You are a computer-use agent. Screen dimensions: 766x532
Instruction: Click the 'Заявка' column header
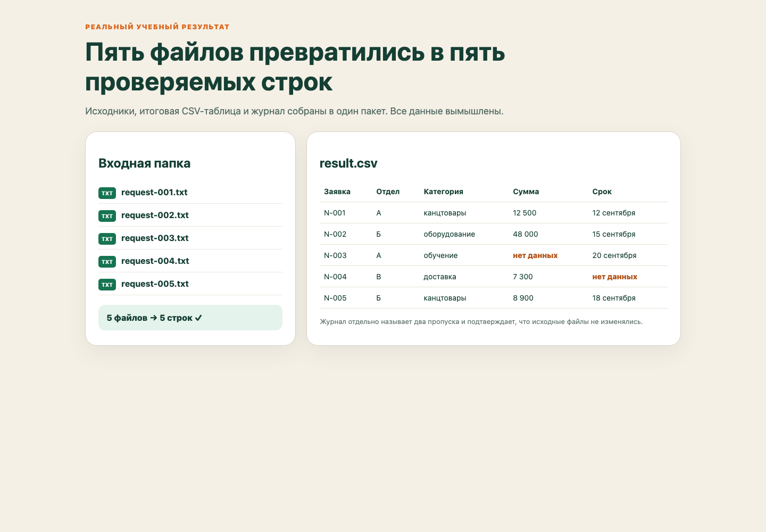(337, 192)
